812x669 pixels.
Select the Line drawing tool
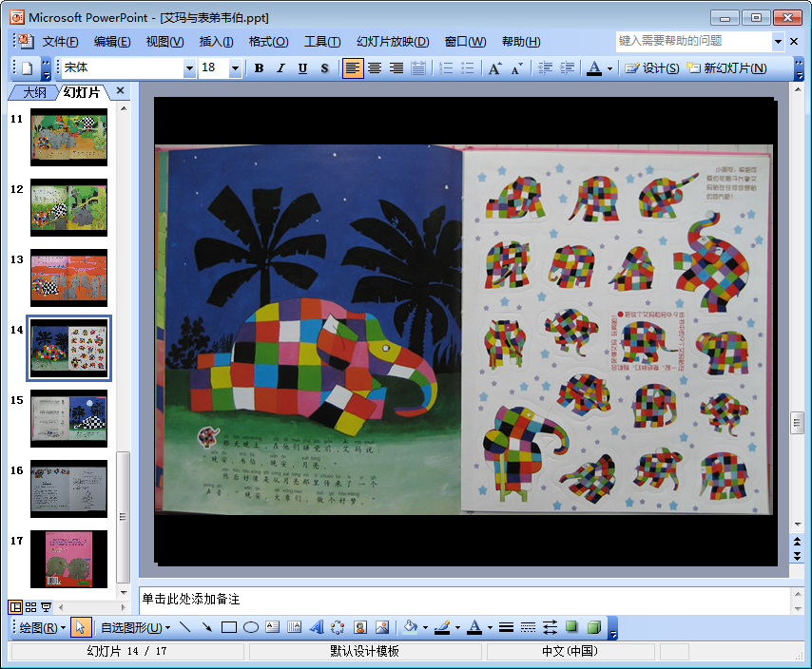click(184, 627)
